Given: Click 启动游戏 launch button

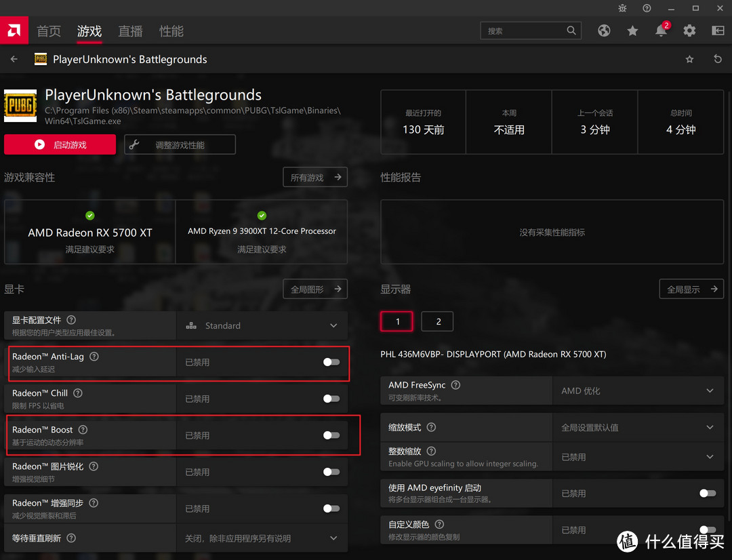Looking at the screenshot, I should 60,144.
